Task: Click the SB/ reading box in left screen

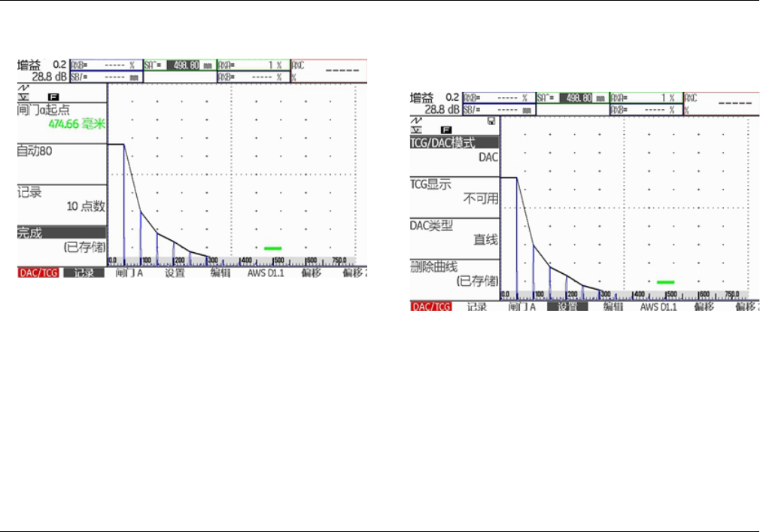Action: pyautogui.click(x=106, y=77)
